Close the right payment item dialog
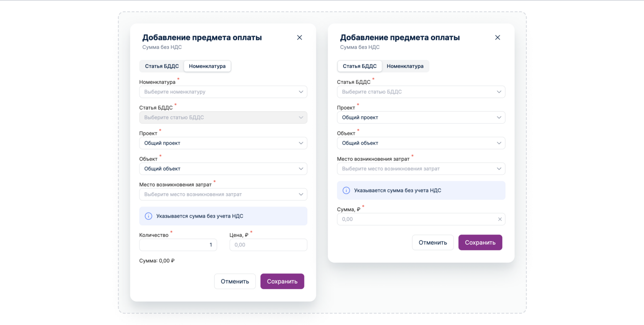 pos(498,38)
